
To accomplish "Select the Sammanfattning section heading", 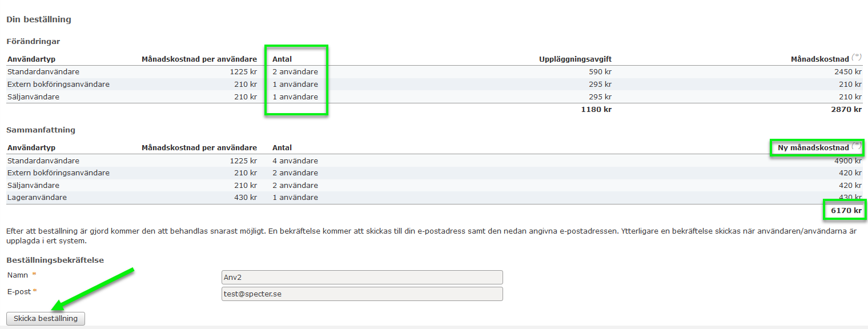I will point(41,130).
